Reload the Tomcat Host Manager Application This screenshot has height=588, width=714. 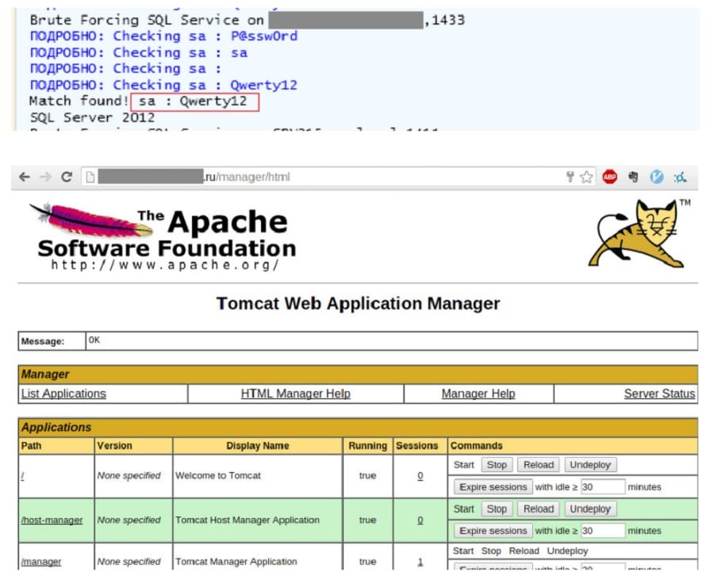[538, 509]
